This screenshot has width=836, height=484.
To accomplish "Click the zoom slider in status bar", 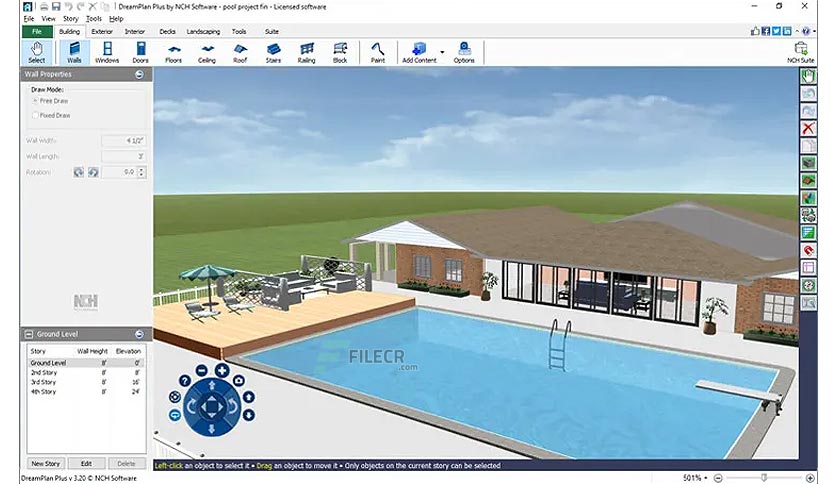I will point(763,478).
